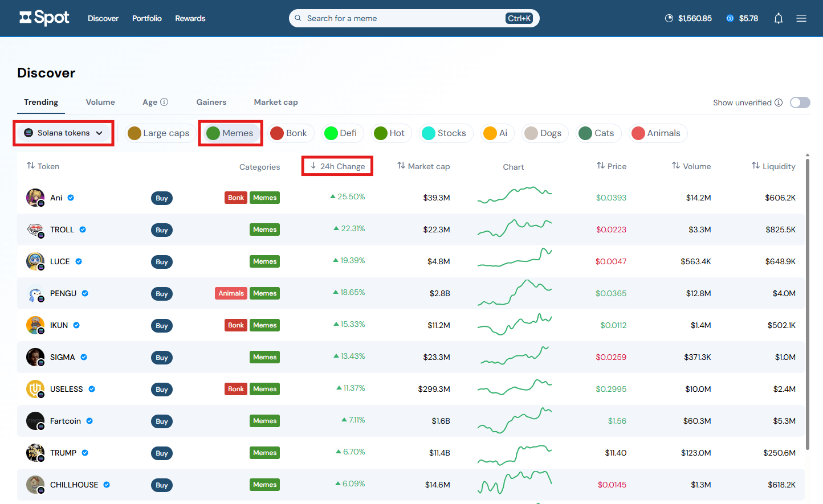Switch to the Trending tab

pyautogui.click(x=41, y=103)
